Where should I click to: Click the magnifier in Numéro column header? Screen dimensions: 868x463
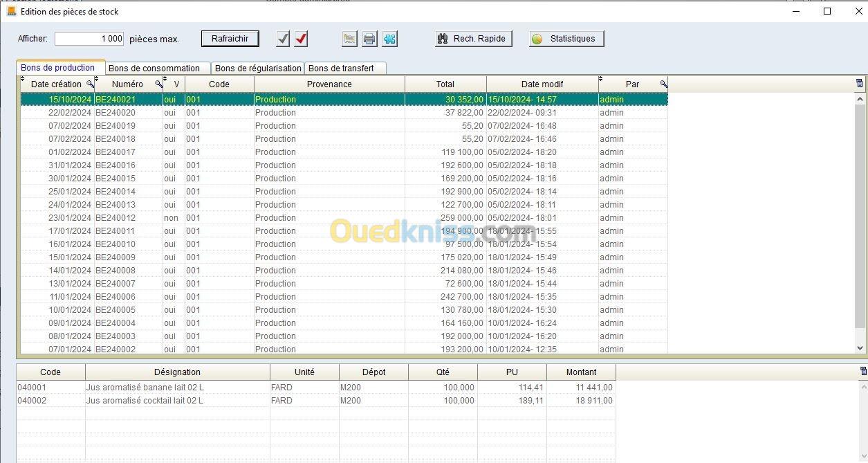(158, 84)
